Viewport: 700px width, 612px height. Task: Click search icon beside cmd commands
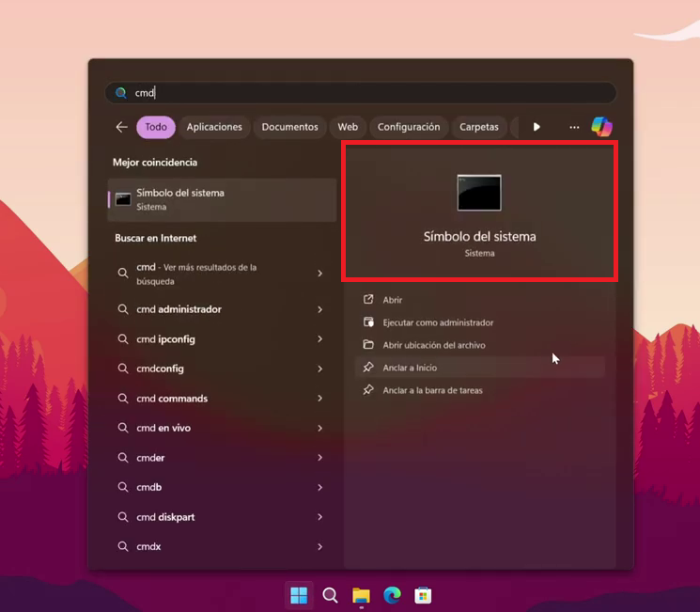pos(123,398)
